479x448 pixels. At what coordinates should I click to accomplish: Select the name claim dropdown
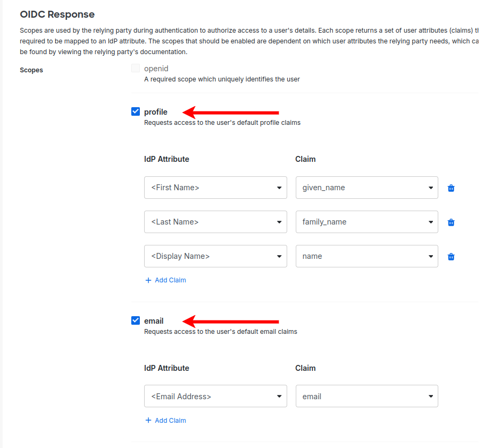click(x=366, y=256)
